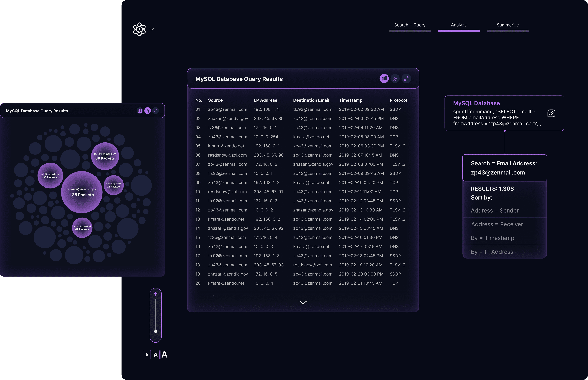Image resolution: width=588 pixels, height=380 pixels.
Task: Expand the left bubble chart panel
Action: click(155, 111)
